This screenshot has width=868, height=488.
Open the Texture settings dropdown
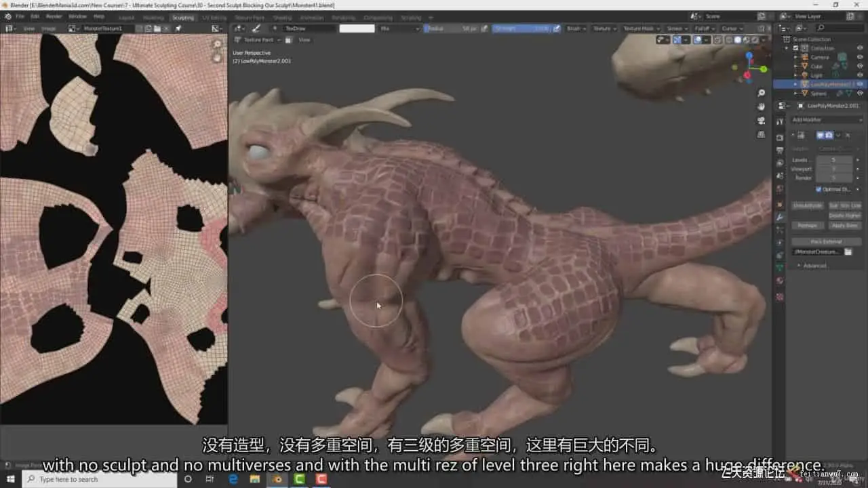tap(604, 28)
